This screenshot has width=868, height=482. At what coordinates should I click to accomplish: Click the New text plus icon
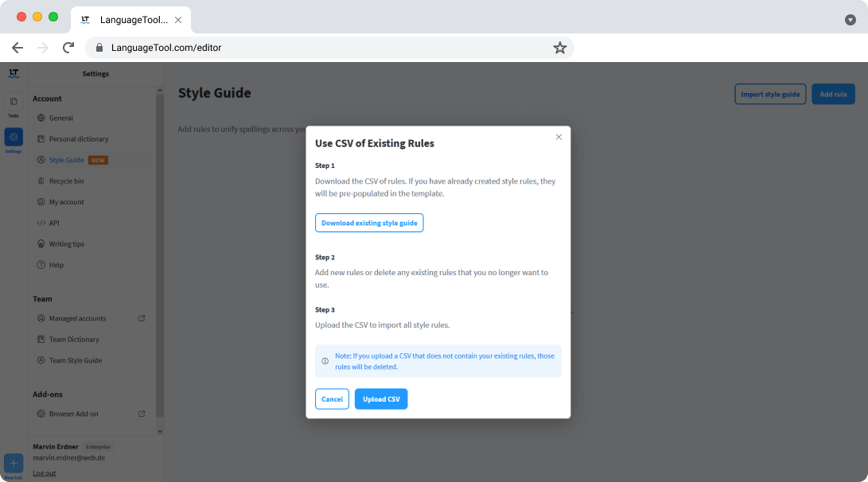coord(14,464)
